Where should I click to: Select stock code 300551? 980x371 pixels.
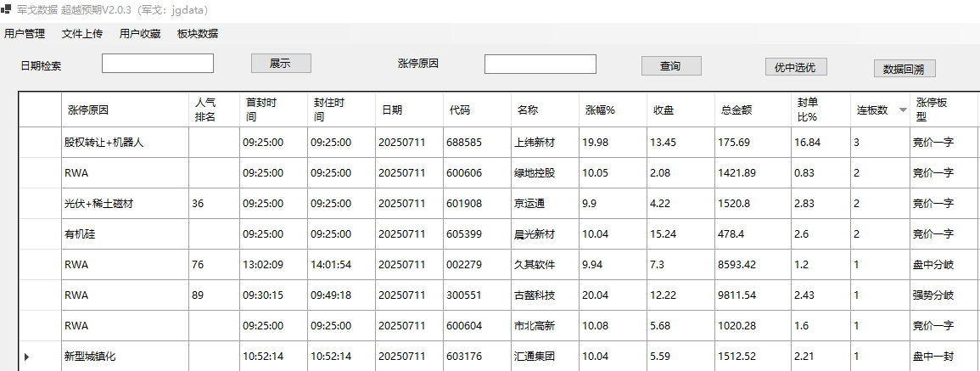coord(478,295)
